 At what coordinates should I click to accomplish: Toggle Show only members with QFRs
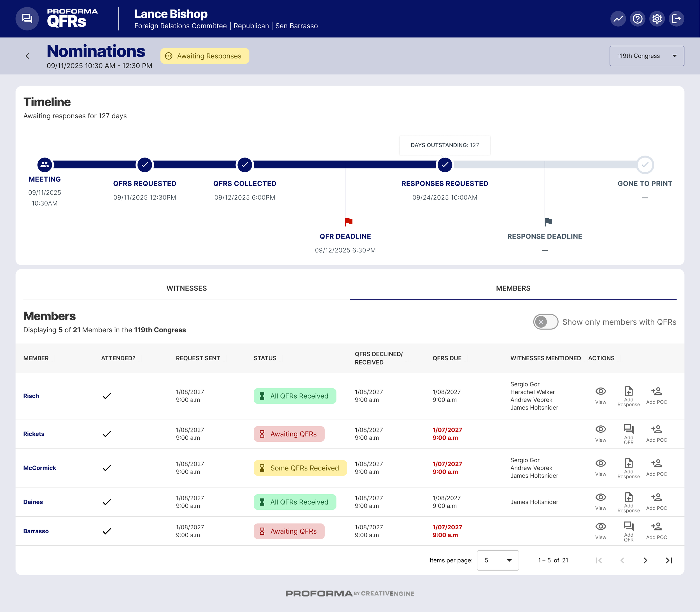pyautogui.click(x=545, y=322)
